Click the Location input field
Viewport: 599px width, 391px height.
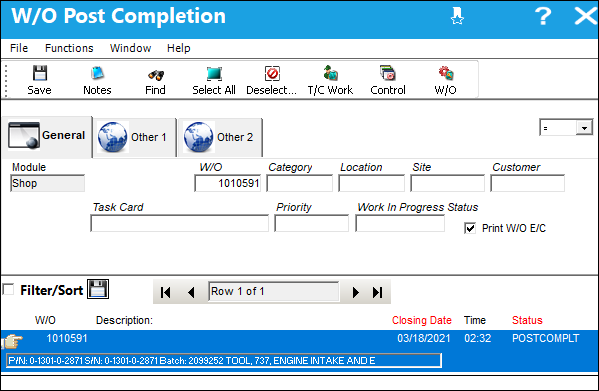tap(371, 183)
